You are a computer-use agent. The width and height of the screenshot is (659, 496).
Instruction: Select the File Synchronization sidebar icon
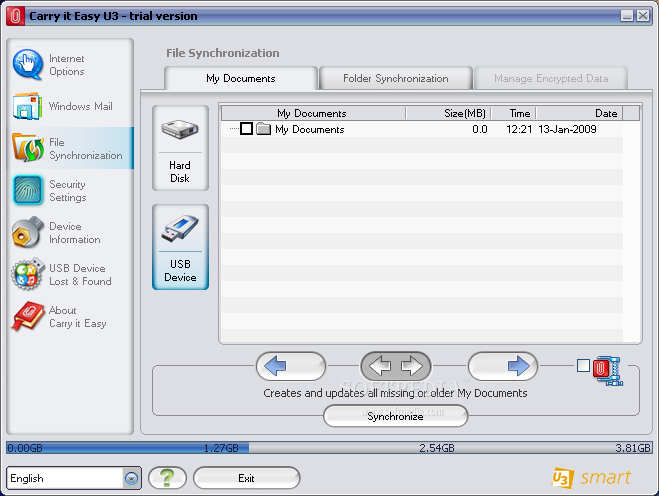28,148
